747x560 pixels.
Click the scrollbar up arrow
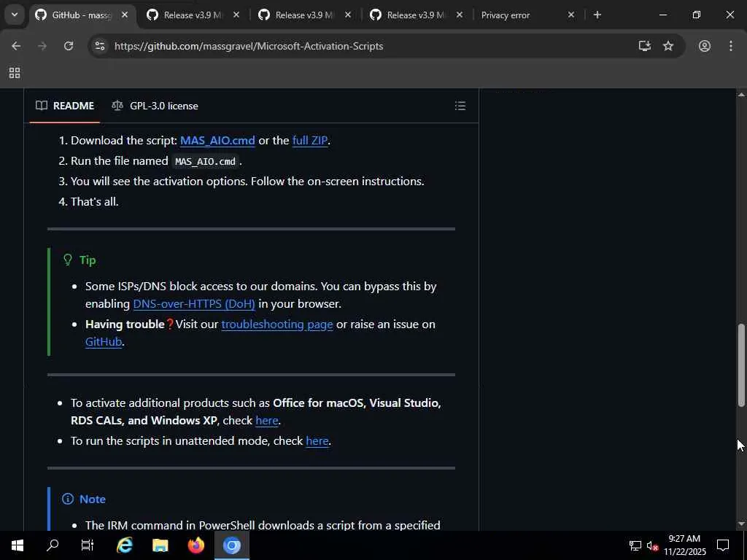click(x=741, y=95)
